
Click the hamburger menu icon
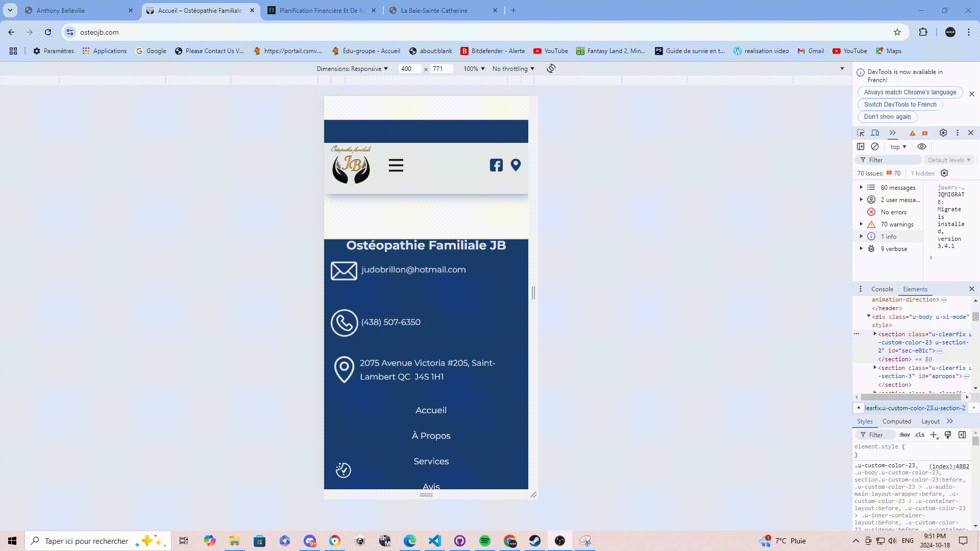pyautogui.click(x=396, y=165)
